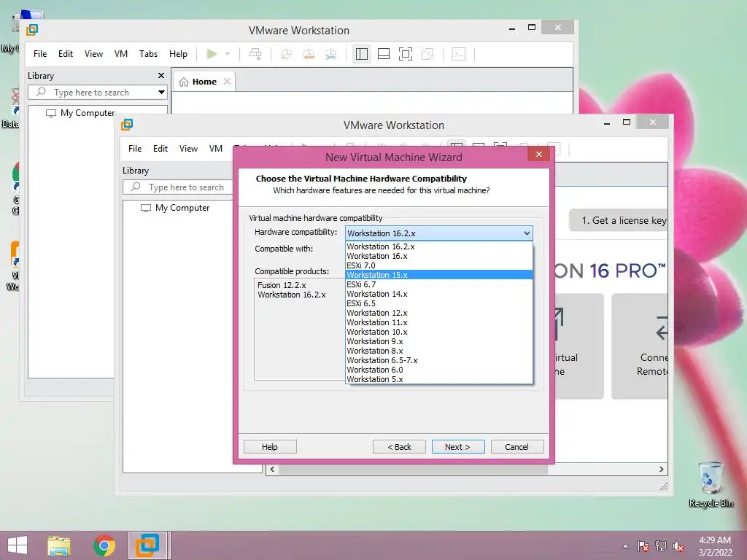Screen dimensions: 747x560
Task: Choose Workstation 9.x from the list
Action: [438, 341]
